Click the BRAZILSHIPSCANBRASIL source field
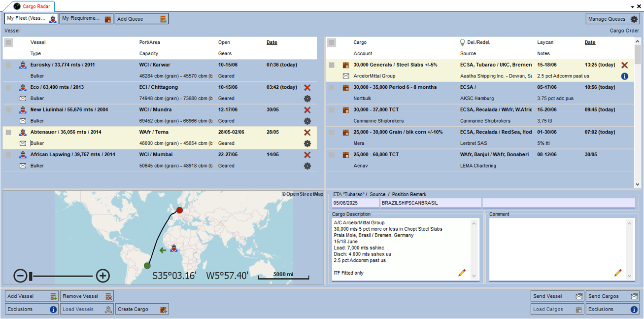This screenshot has width=644, height=319. point(431,203)
